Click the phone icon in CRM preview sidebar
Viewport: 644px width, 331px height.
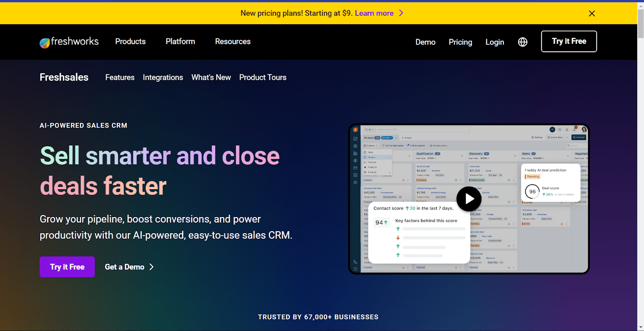coord(355,262)
